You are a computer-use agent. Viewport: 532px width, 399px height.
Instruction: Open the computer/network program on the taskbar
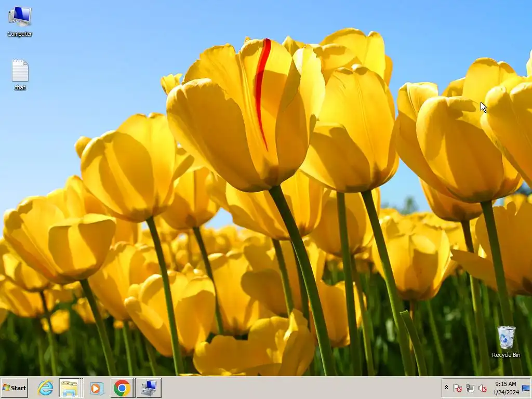pyautogui.click(x=149, y=388)
